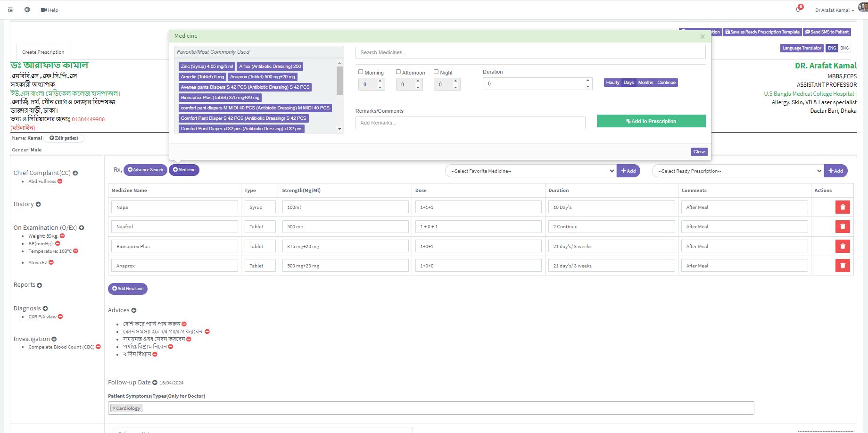Add a new Diagnosis entry

coord(45,308)
